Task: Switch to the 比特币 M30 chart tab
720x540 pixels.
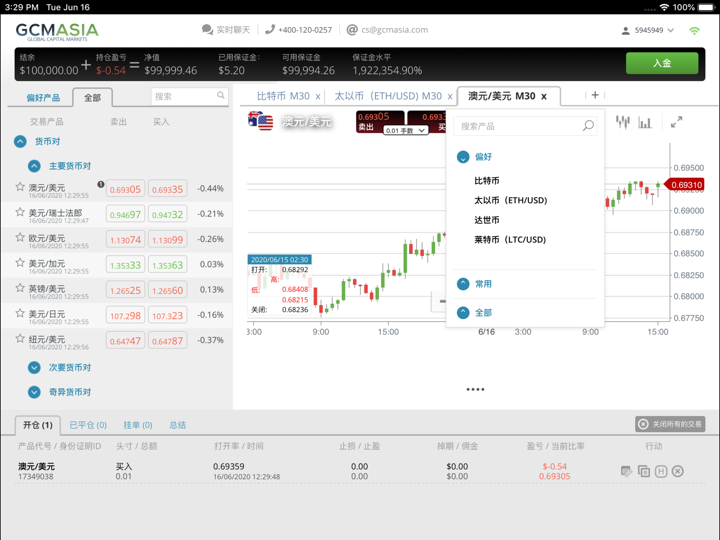Action: coord(283,96)
